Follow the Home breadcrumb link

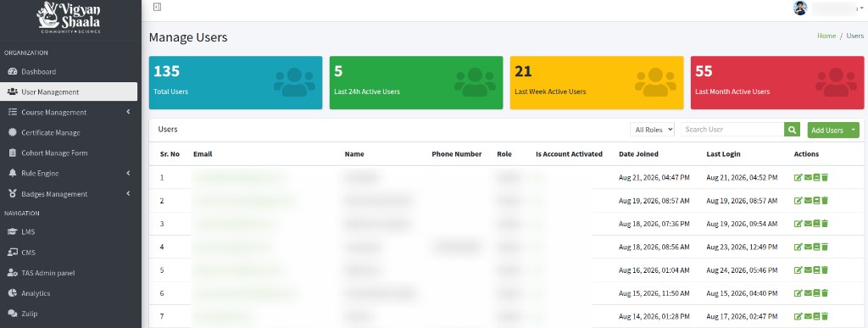click(826, 36)
